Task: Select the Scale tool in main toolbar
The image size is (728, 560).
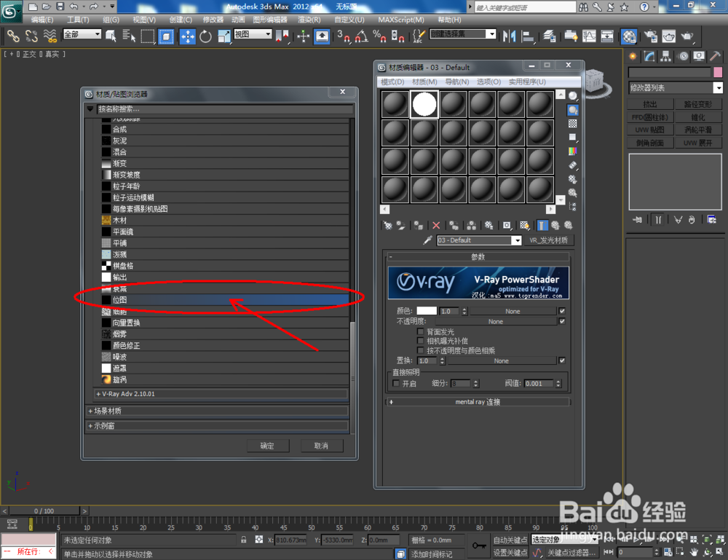Action: click(223, 36)
